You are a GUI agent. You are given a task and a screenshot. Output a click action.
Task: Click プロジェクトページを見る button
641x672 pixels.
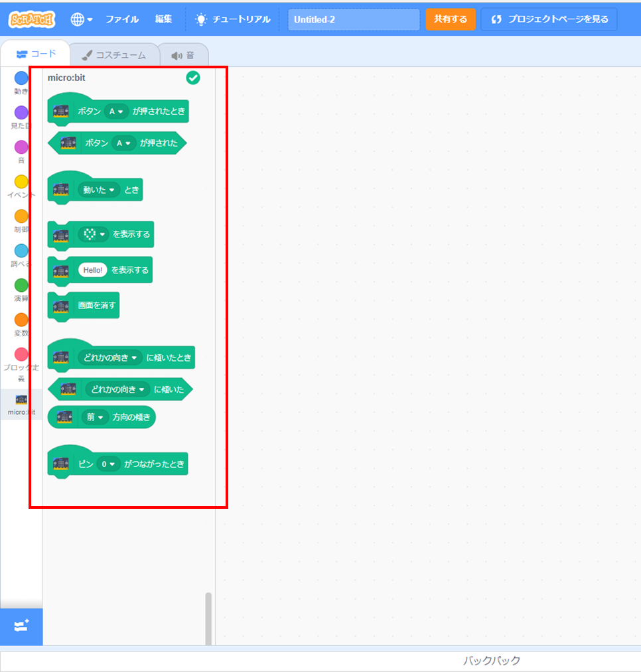[x=549, y=19]
